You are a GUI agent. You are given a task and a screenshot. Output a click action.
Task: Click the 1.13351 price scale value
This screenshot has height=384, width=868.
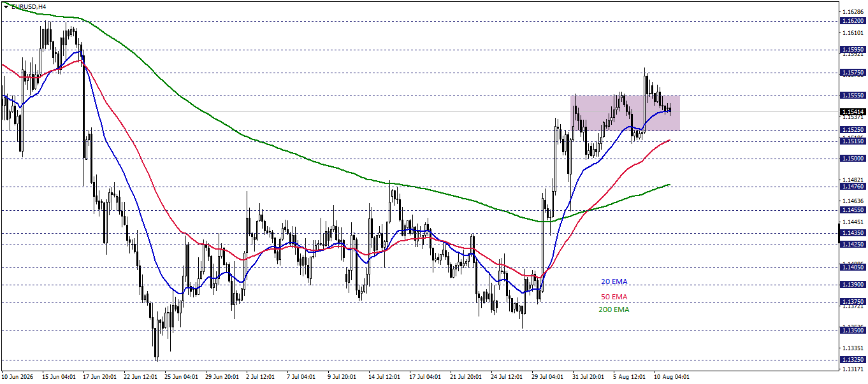pos(853,348)
